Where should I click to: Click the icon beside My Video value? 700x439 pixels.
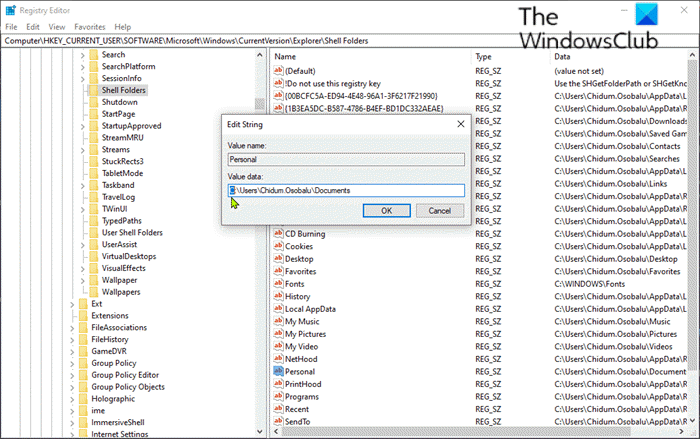[278, 346]
